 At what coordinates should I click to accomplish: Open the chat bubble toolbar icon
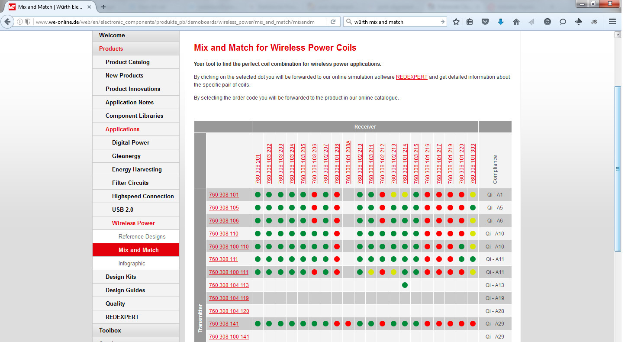tap(563, 22)
